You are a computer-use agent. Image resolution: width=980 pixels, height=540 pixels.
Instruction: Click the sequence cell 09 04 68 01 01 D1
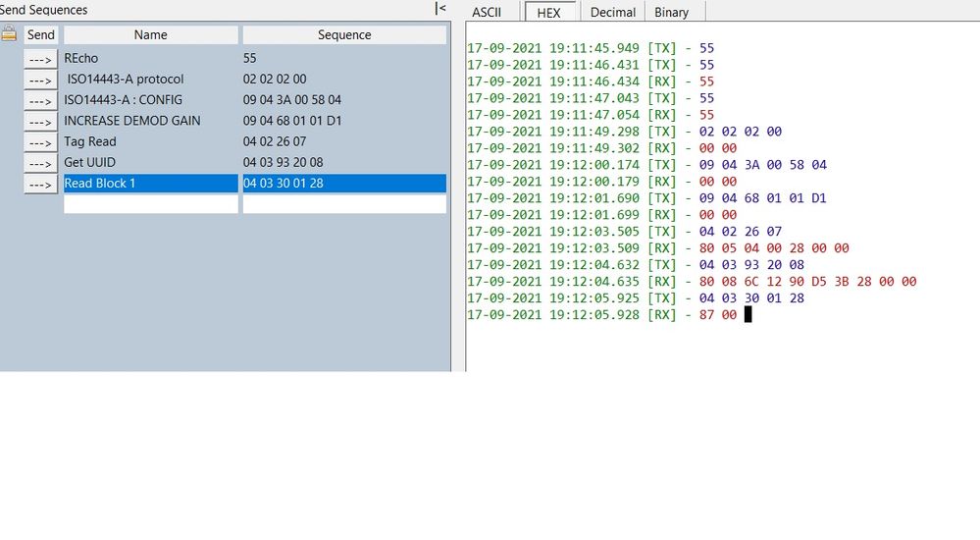click(x=344, y=120)
